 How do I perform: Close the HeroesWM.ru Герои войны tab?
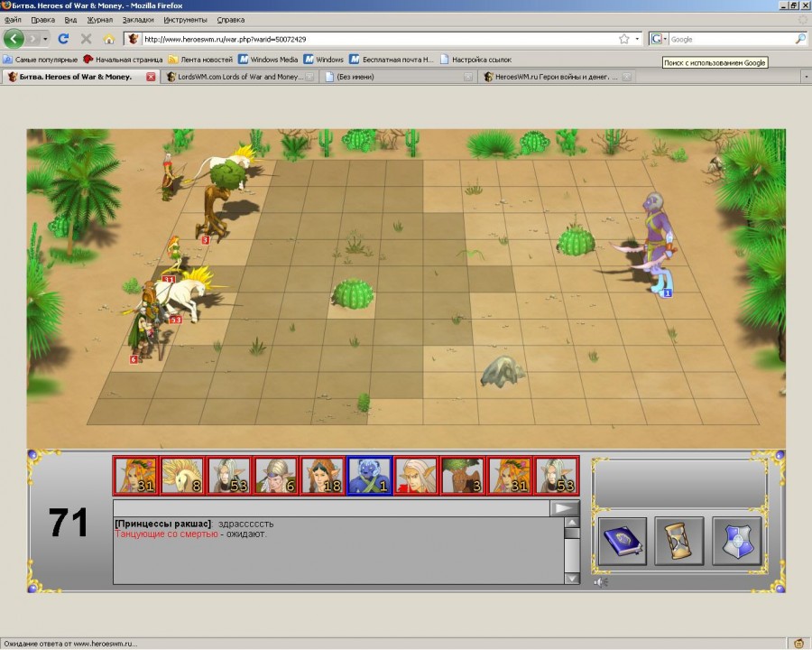pos(627,77)
